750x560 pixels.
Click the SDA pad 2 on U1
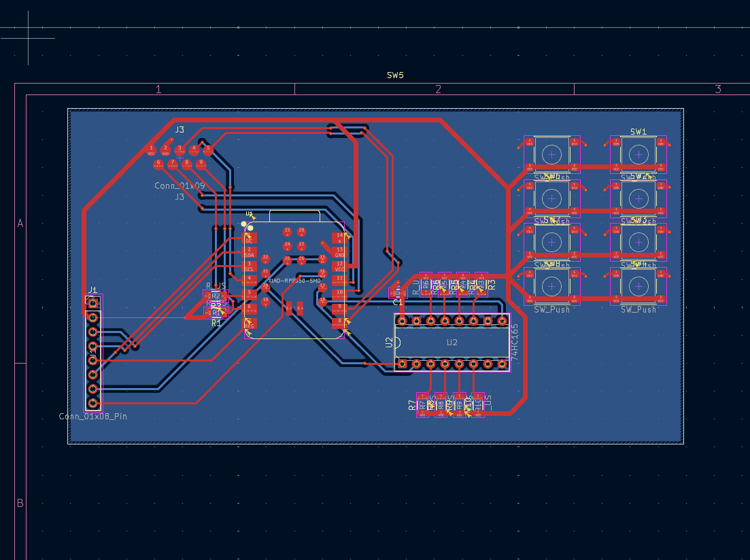[249, 252]
